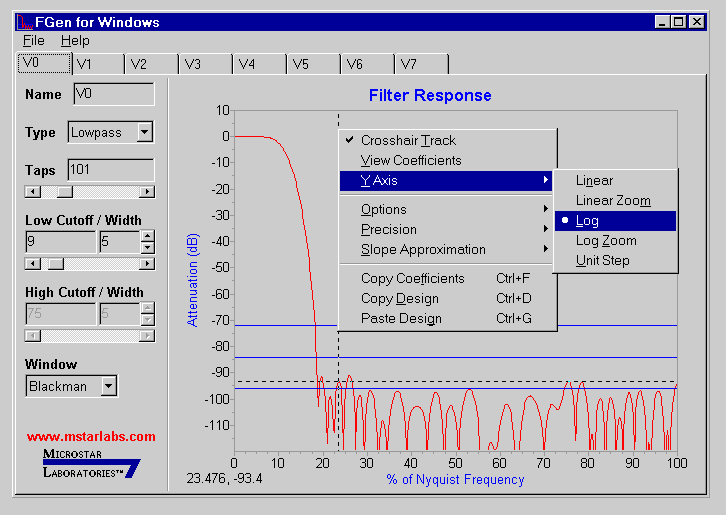Select the Log radio option

coord(615,221)
